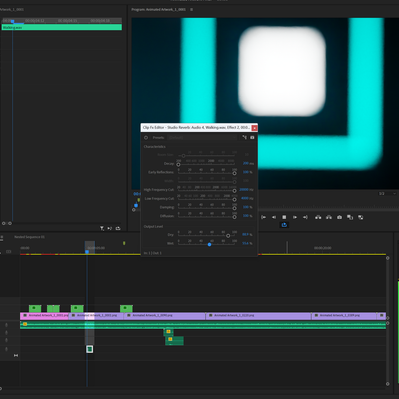
Task: Close the Clip Fx Editor window
Action: (x=254, y=128)
